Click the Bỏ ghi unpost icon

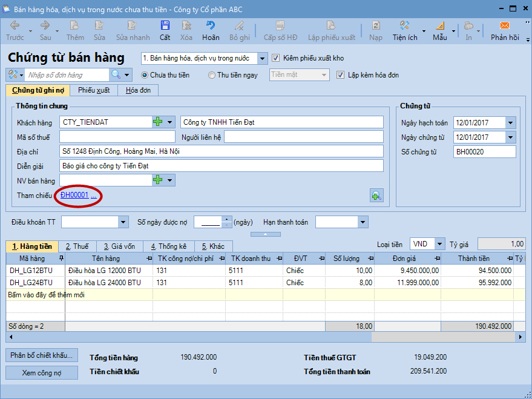tap(240, 26)
